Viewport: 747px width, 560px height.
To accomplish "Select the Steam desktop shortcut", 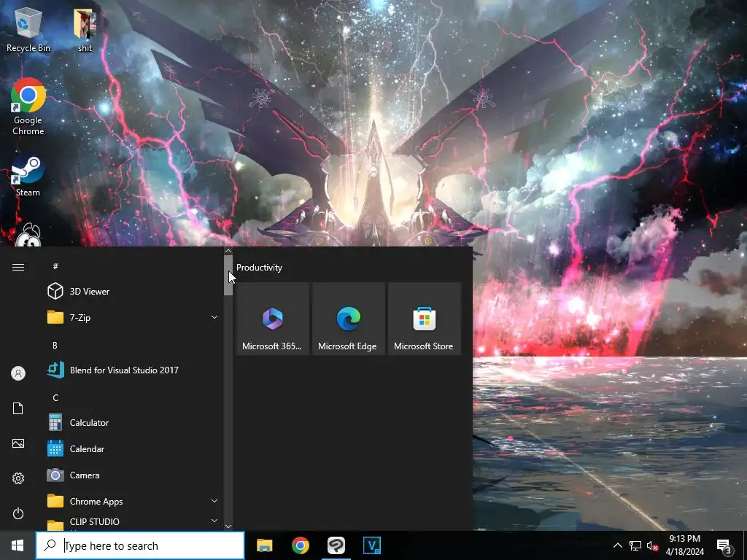I will click(x=28, y=176).
